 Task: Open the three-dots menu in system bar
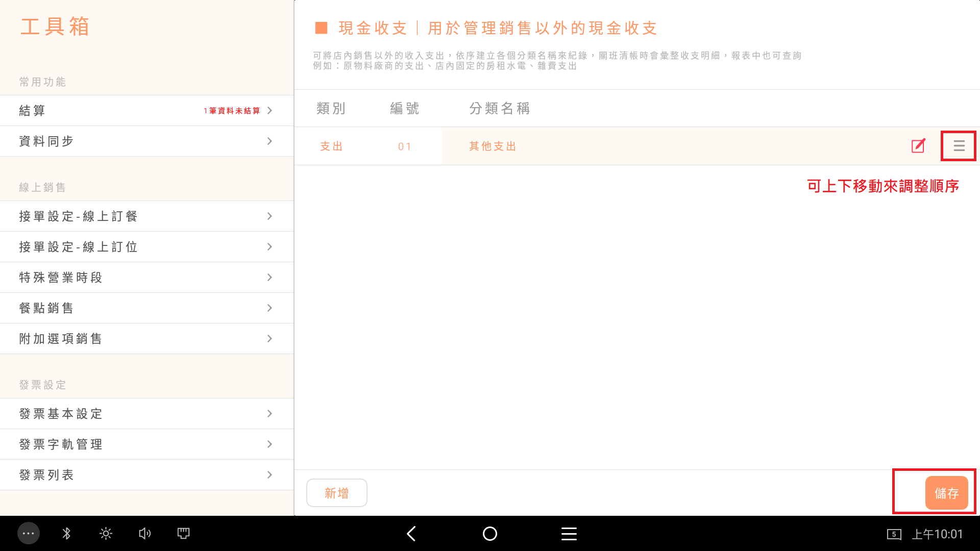(x=29, y=534)
